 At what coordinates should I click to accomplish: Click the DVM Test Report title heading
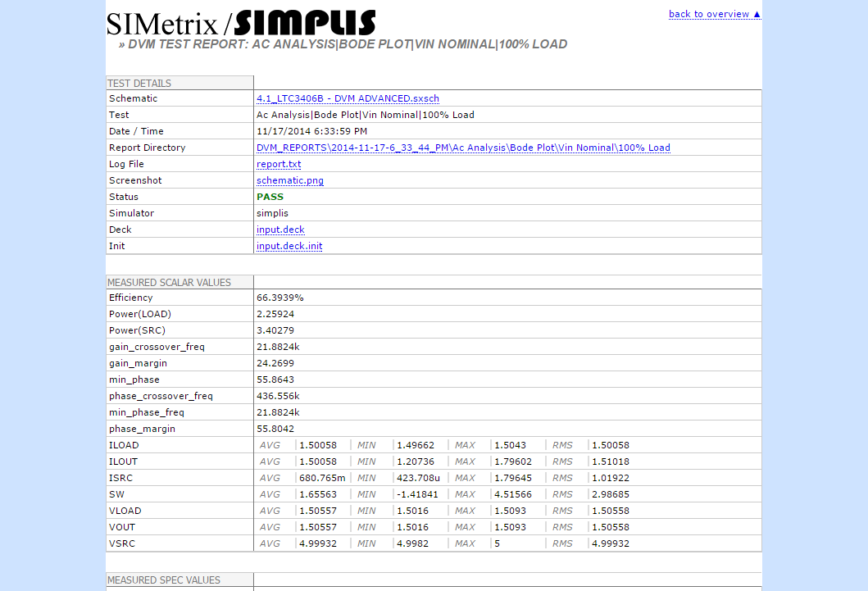348,44
